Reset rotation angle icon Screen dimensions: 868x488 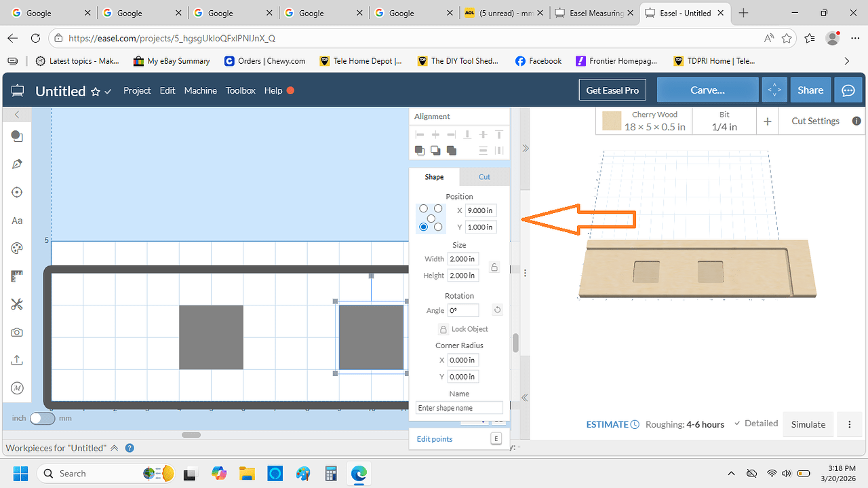click(496, 310)
